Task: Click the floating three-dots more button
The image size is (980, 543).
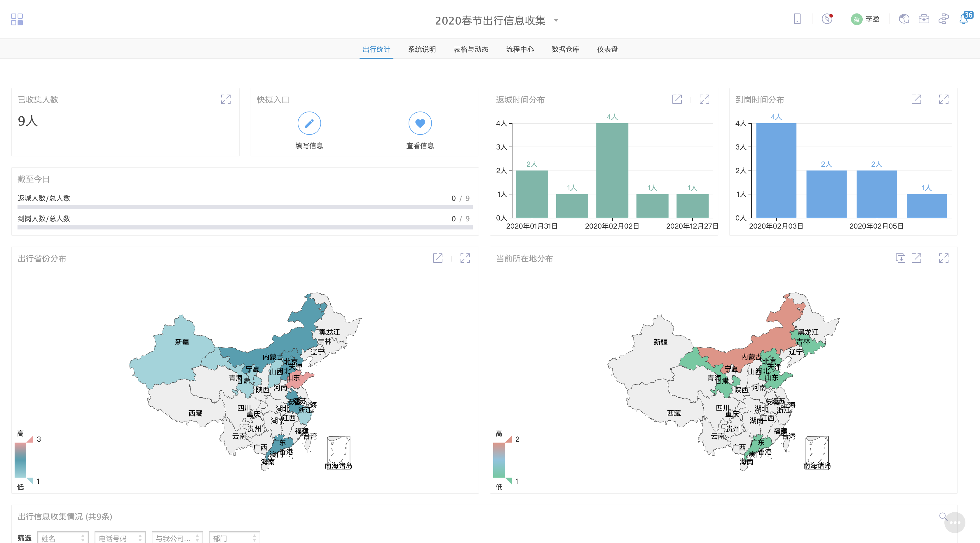Action: point(955,523)
